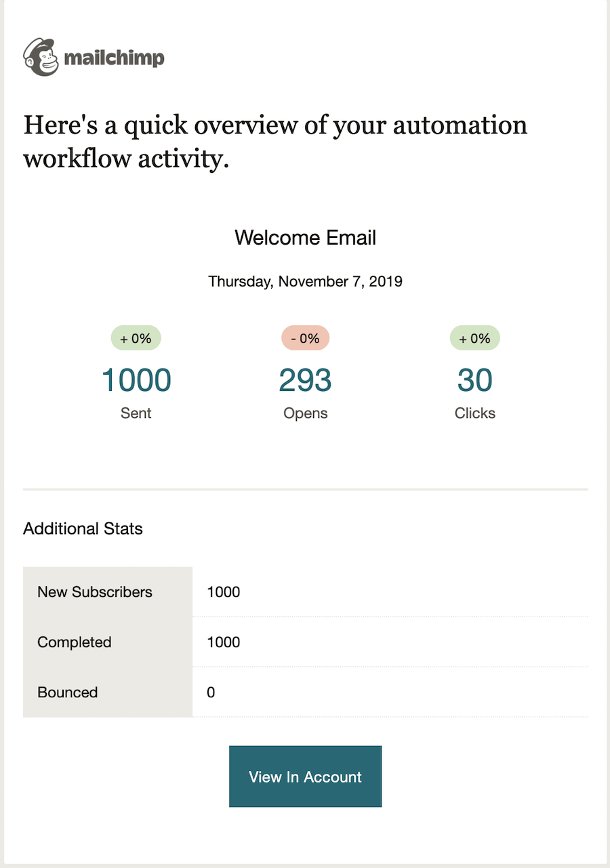Click the 30 Clicks statistic
This screenshot has width=610, height=868.
(x=474, y=380)
